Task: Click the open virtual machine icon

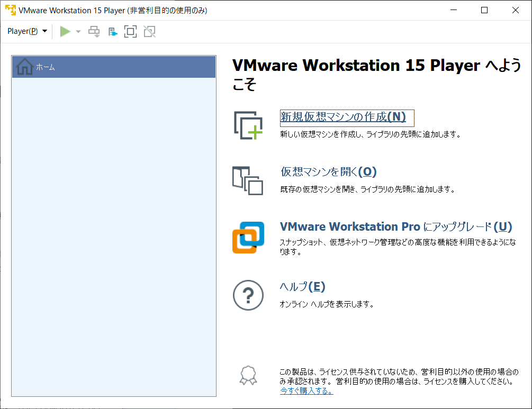Action: click(248, 180)
